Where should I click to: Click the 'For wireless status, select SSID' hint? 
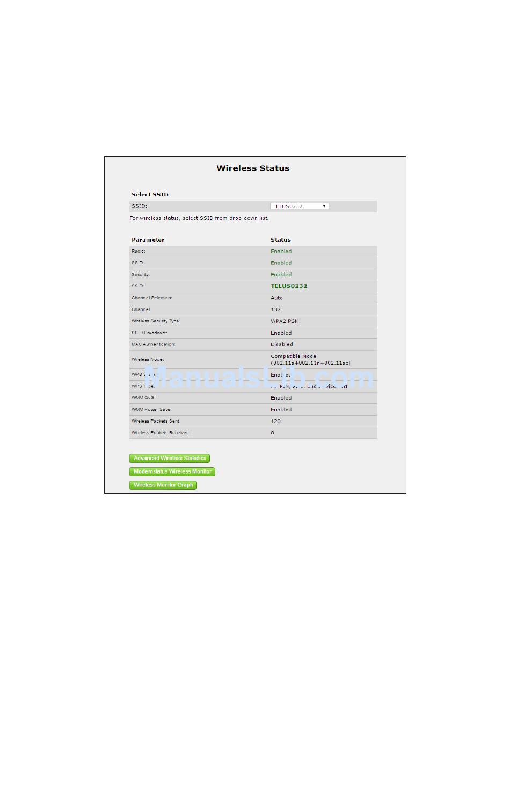click(x=199, y=218)
